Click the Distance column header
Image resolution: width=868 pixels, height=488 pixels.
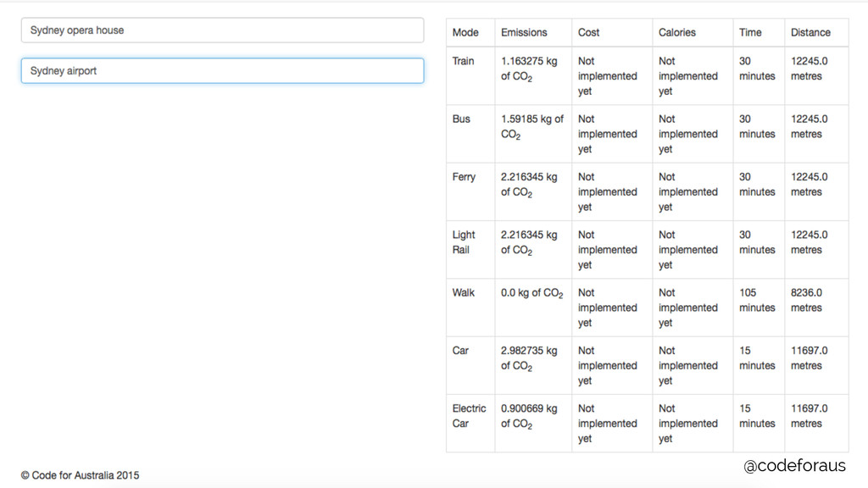point(810,32)
